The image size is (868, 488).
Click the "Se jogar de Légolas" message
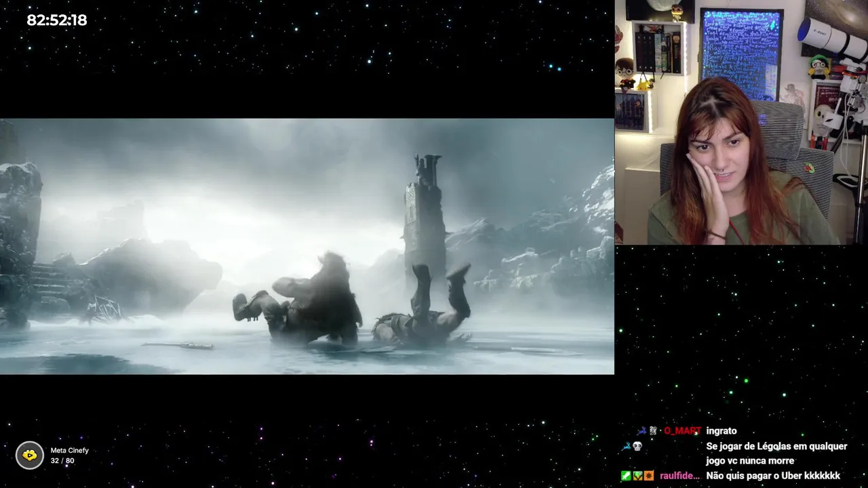point(776,453)
